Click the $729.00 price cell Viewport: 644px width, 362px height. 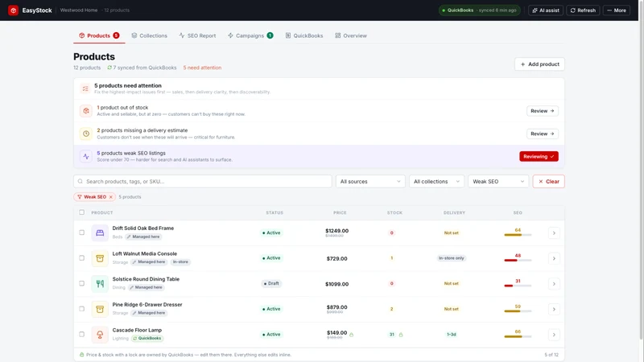(336, 258)
